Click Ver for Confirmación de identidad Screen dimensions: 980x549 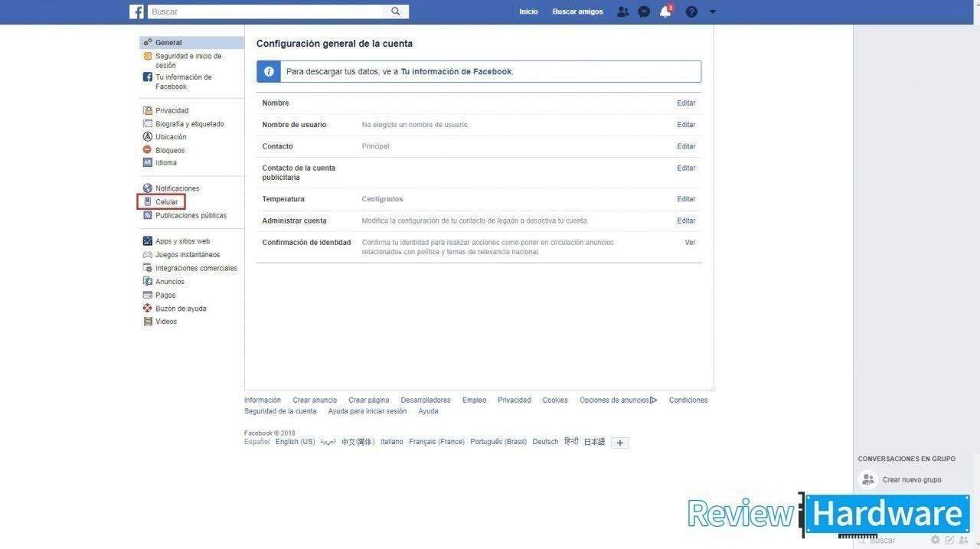[690, 243]
